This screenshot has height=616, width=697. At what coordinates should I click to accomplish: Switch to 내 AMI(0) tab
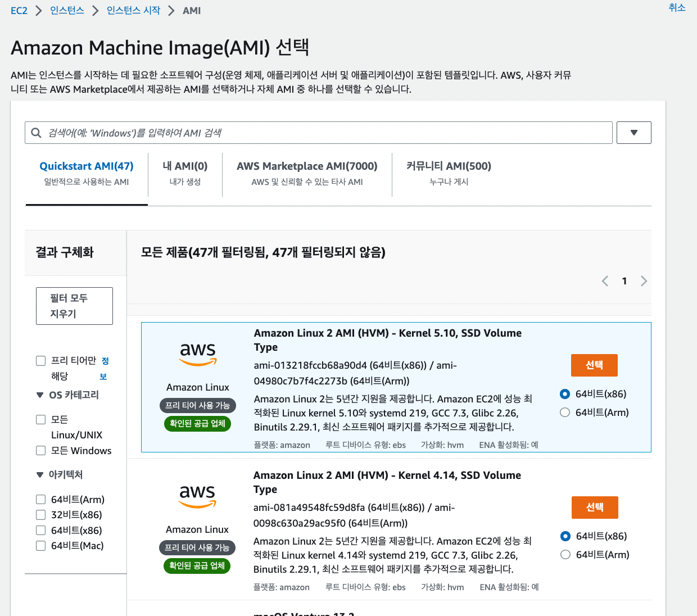pyautogui.click(x=185, y=173)
